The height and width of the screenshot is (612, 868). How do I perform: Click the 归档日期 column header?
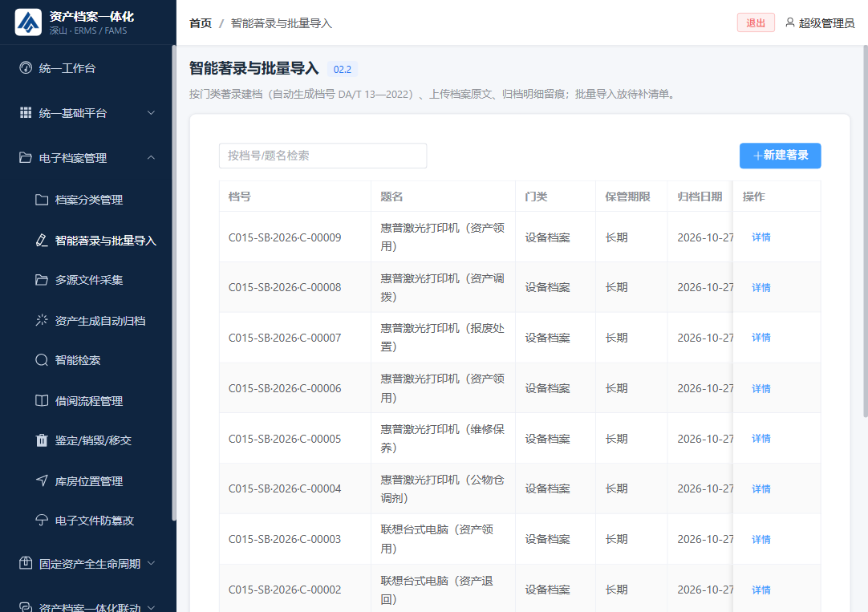[x=700, y=197]
